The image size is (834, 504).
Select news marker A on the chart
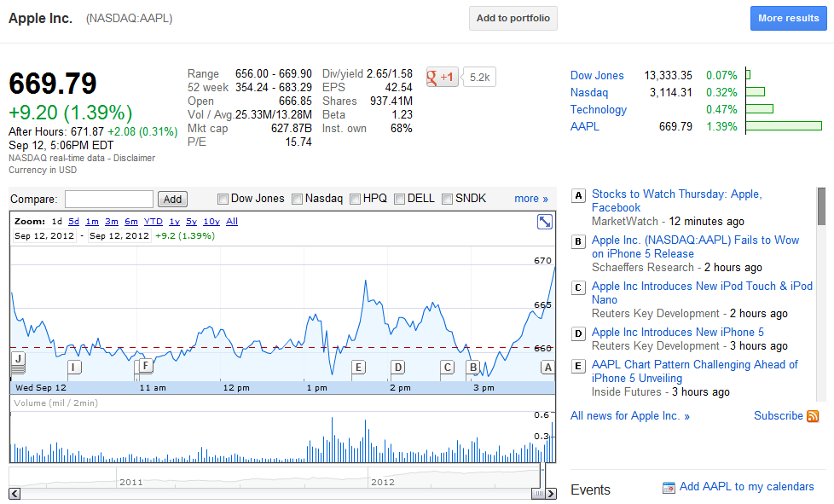click(x=547, y=367)
